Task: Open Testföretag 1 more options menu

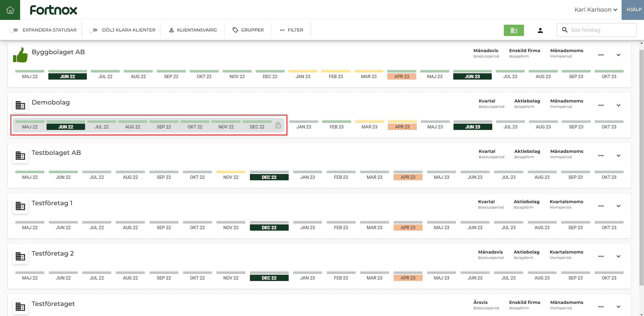Action: point(601,206)
